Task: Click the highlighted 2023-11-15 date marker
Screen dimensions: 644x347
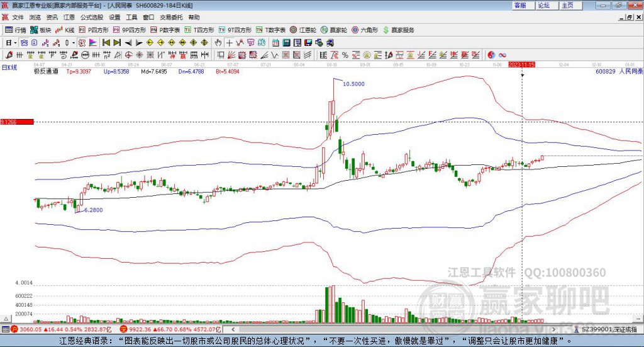Action: tap(521, 64)
